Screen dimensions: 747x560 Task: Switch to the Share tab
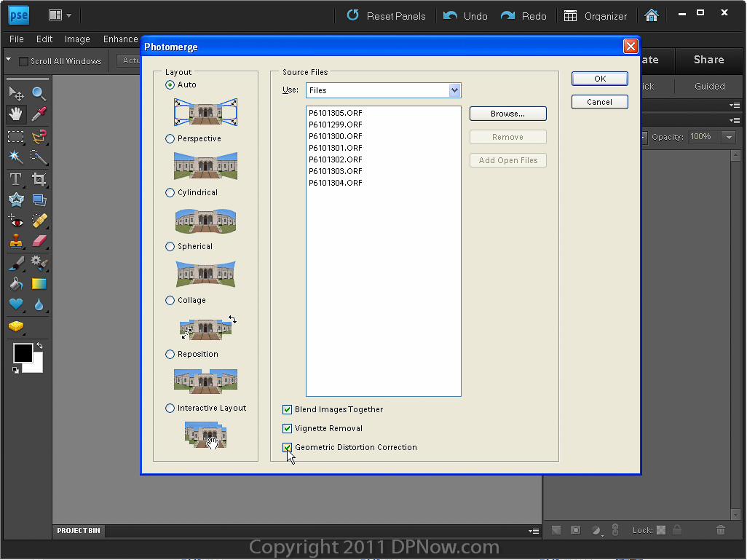tap(708, 60)
